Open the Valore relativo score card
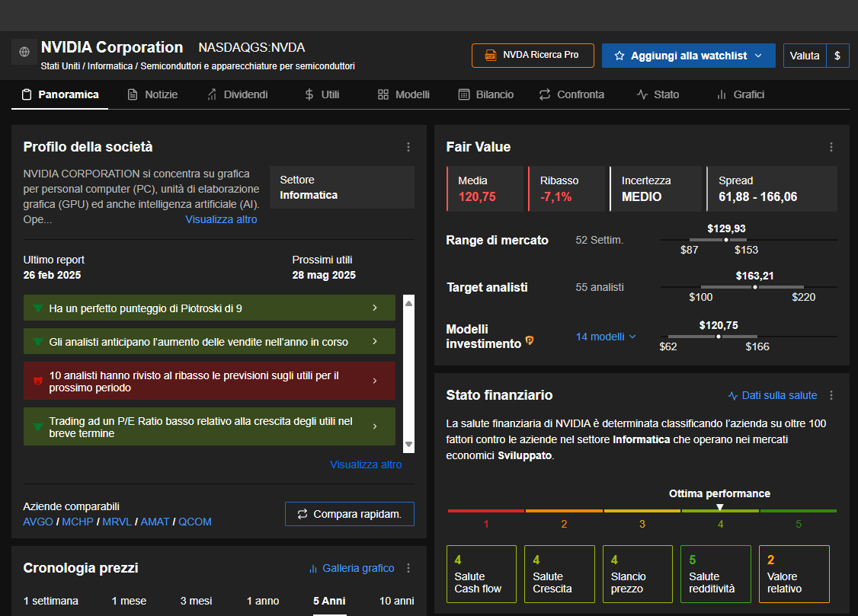The width and height of the screenshot is (858, 616). coord(794,574)
